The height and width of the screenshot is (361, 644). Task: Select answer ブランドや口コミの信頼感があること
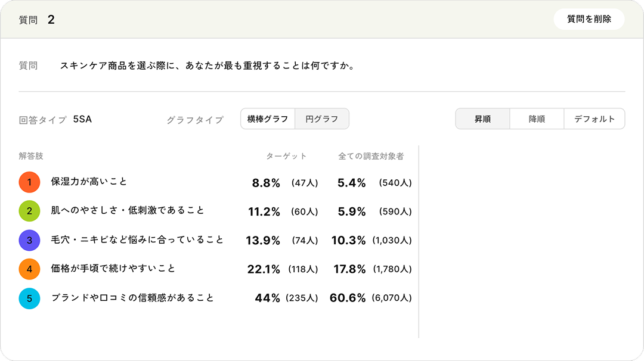(132, 298)
